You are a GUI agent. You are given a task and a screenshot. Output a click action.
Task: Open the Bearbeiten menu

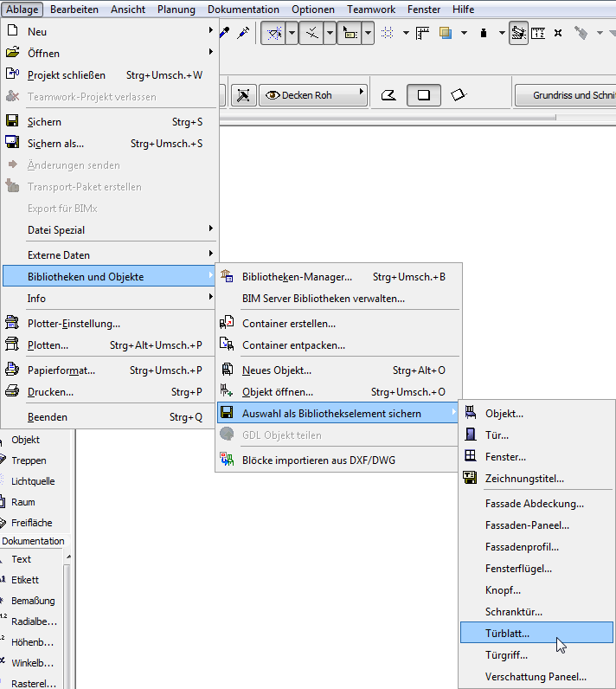[x=74, y=10]
